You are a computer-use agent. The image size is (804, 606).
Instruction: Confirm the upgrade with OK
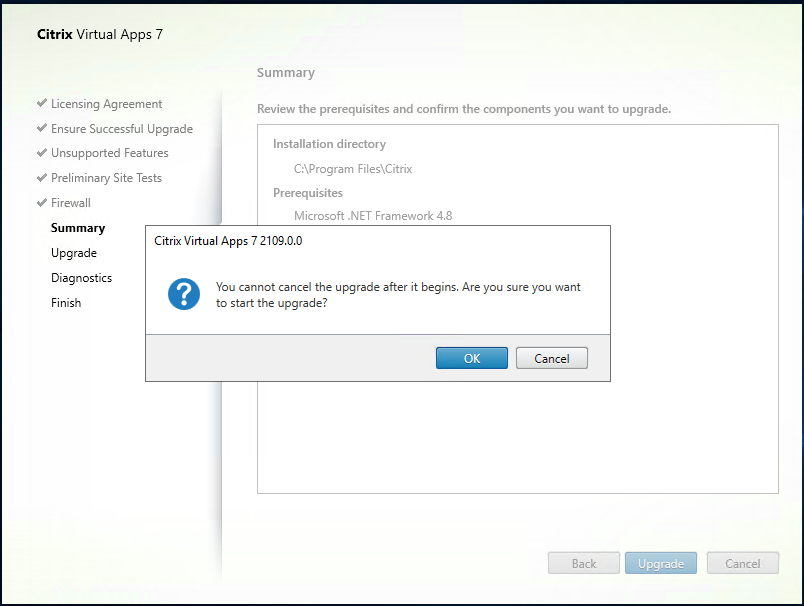pos(472,358)
